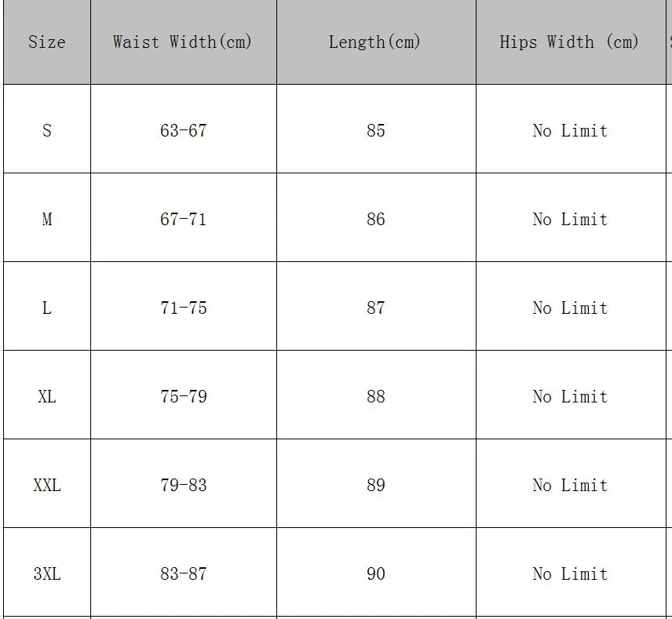Select the 3XL size cell
This screenshot has width=672, height=619.
47,573
